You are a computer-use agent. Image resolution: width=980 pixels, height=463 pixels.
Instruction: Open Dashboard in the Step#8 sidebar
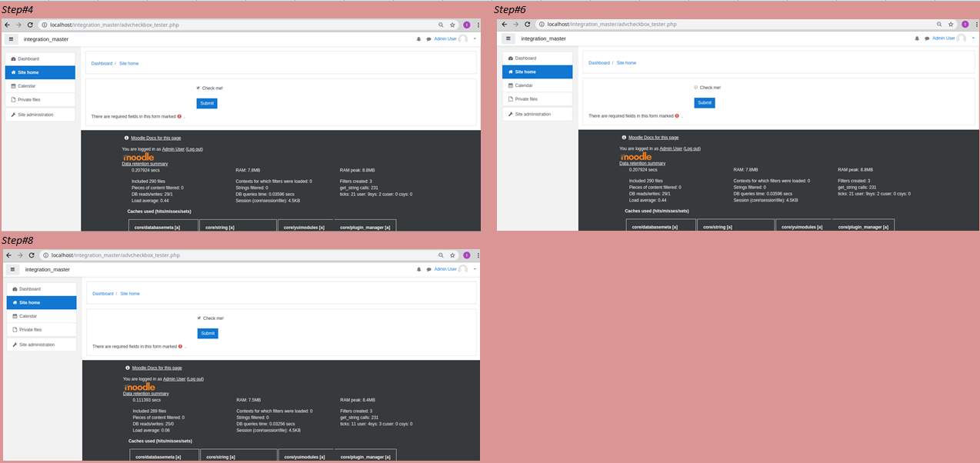pyautogui.click(x=42, y=289)
